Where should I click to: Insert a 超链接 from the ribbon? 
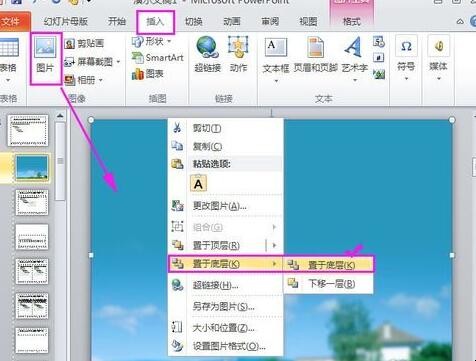point(208,55)
